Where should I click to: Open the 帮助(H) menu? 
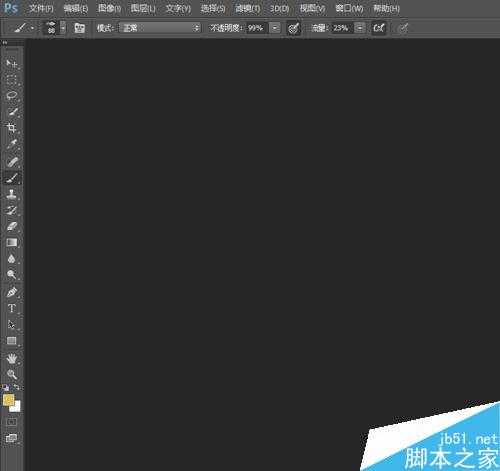click(x=386, y=8)
